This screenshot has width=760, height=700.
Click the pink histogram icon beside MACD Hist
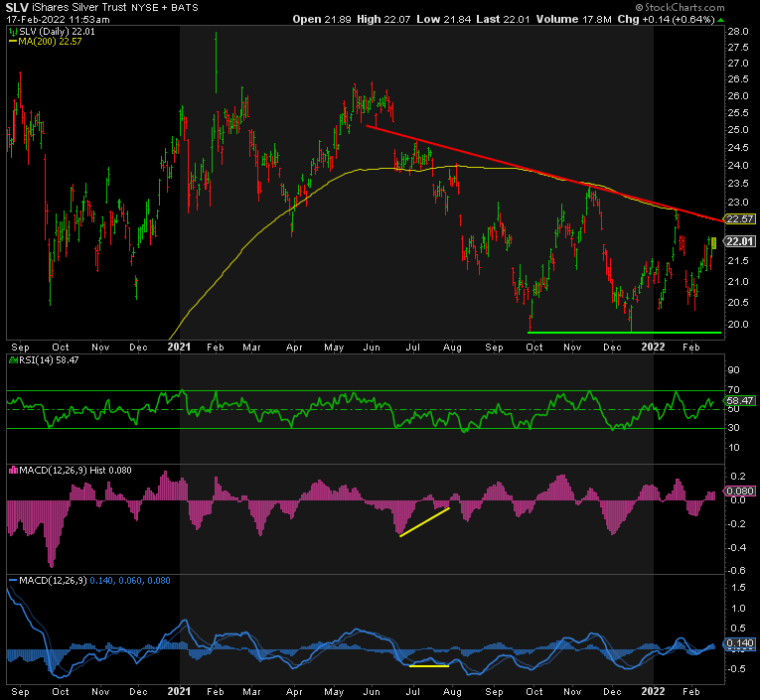click(x=13, y=471)
